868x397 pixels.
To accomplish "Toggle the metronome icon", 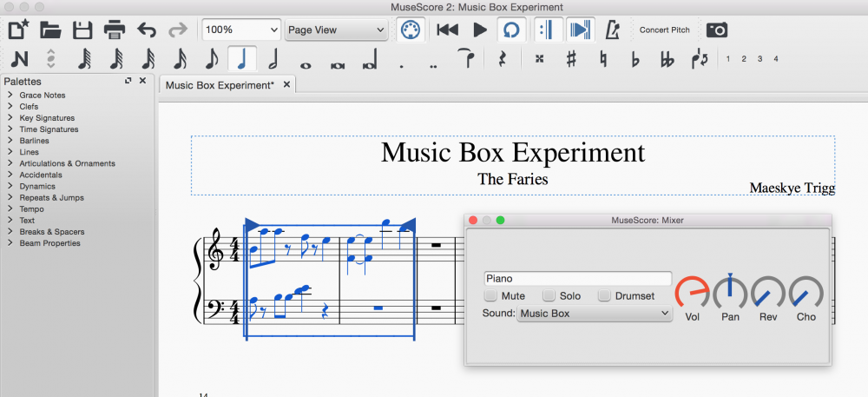I will point(613,30).
